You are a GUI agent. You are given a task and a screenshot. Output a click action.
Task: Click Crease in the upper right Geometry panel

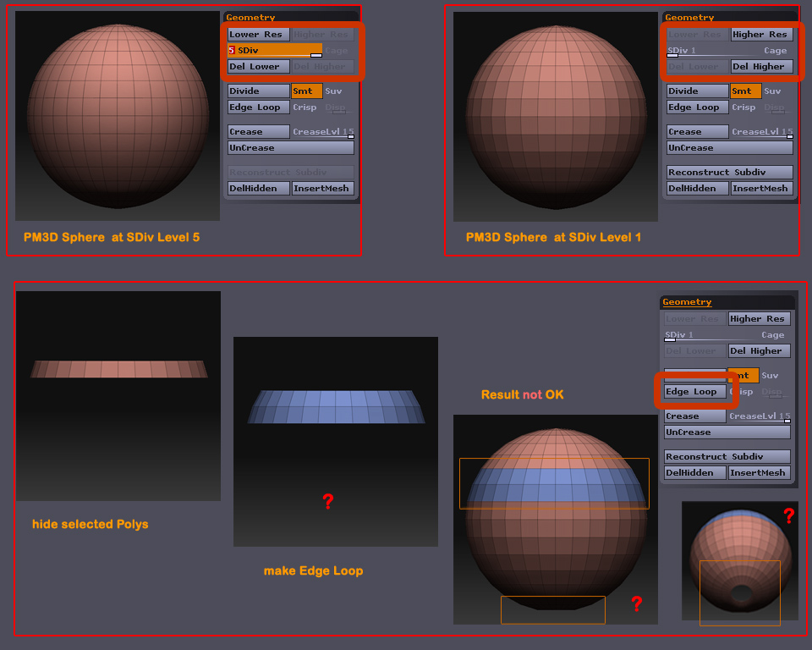[697, 131]
